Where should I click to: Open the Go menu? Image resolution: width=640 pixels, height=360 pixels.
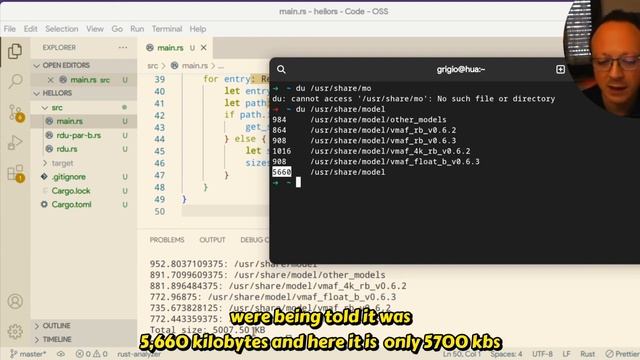117,29
